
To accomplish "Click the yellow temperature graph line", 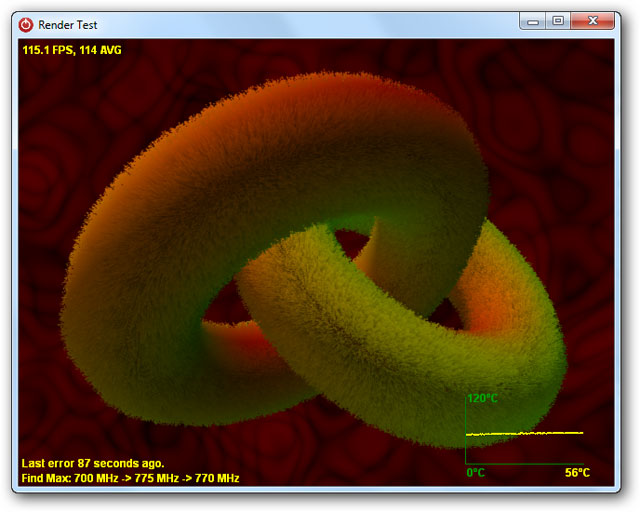I will (x=524, y=433).
